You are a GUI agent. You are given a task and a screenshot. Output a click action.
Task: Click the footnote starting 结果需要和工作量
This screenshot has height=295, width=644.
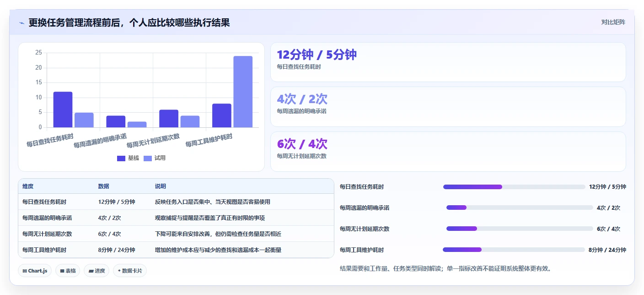445,268
